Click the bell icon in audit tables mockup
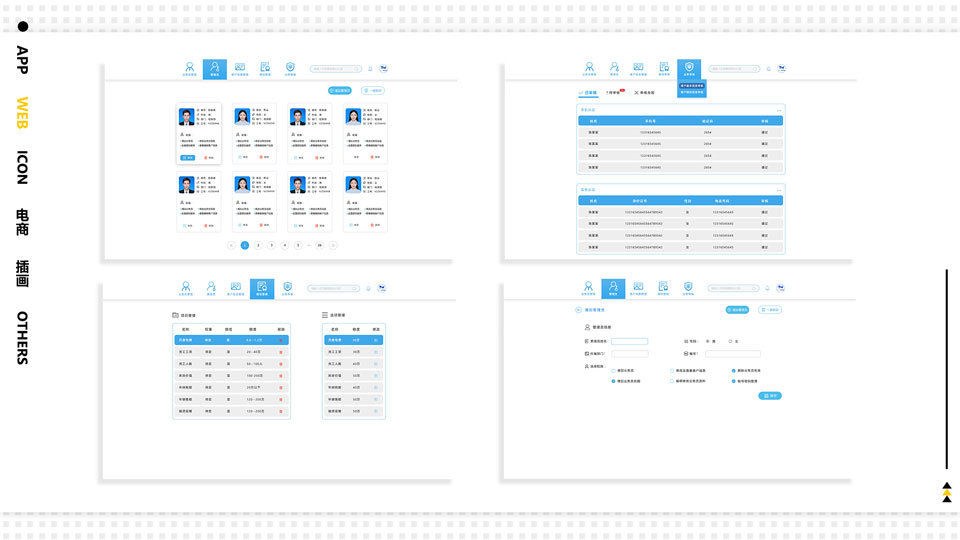This screenshot has height=540, width=960. click(769, 69)
